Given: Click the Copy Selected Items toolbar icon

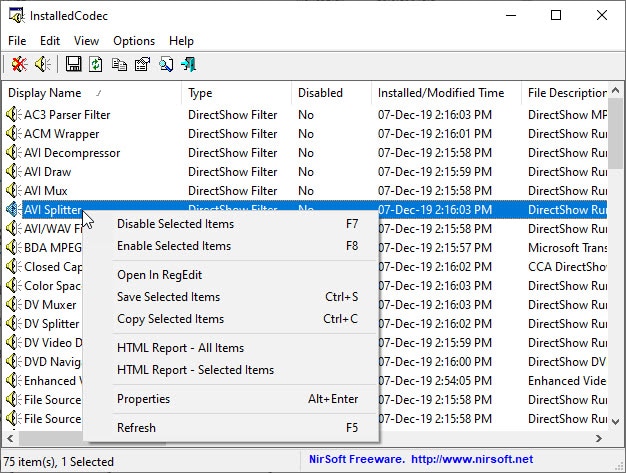Looking at the screenshot, I should 119,64.
